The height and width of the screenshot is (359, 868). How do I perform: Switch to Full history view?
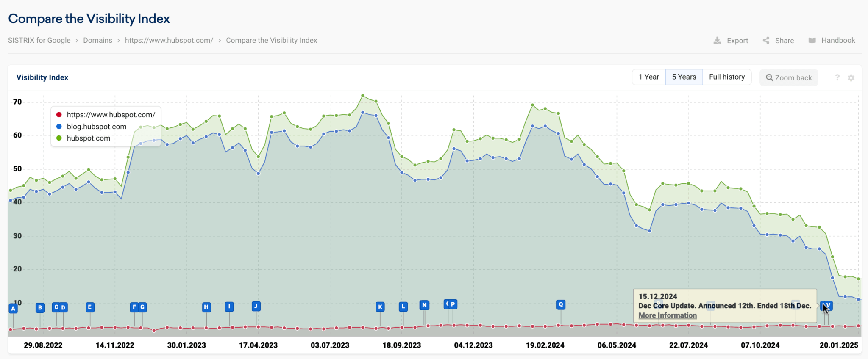click(726, 77)
